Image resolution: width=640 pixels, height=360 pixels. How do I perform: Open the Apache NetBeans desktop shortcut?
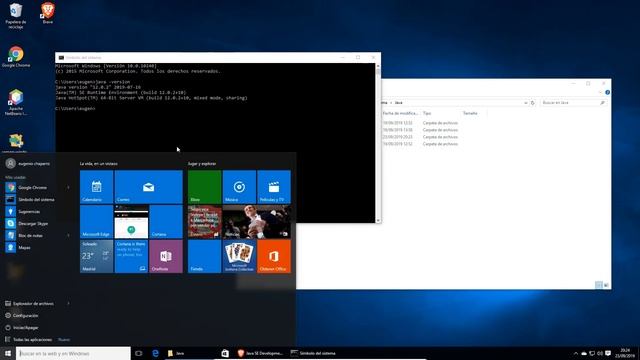pyautogui.click(x=16, y=102)
